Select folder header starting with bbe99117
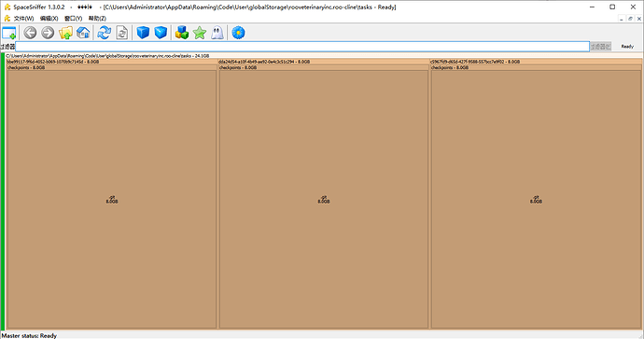 pyautogui.click(x=111, y=62)
